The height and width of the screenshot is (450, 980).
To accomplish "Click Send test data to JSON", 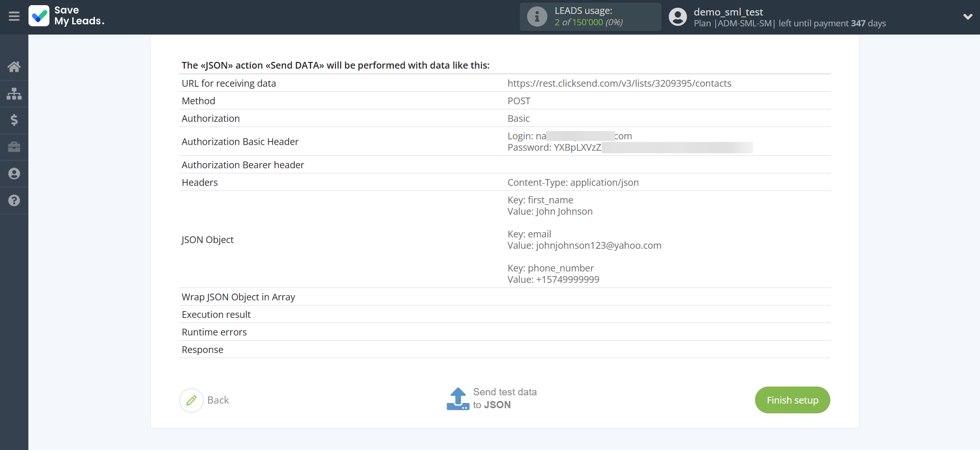I will pyautogui.click(x=504, y=398).
